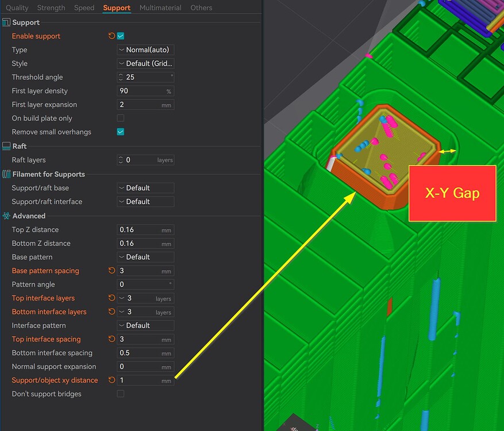This screenshot has width=504, height=431.
Task: Edit the First layer expansion field
Action: point(145,105)
